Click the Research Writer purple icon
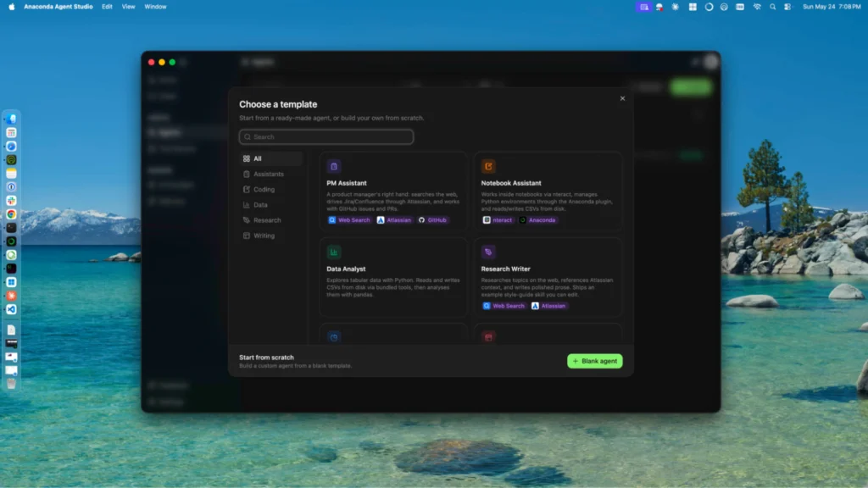Viewport: 868px width, 488px height. click(488, 252)
